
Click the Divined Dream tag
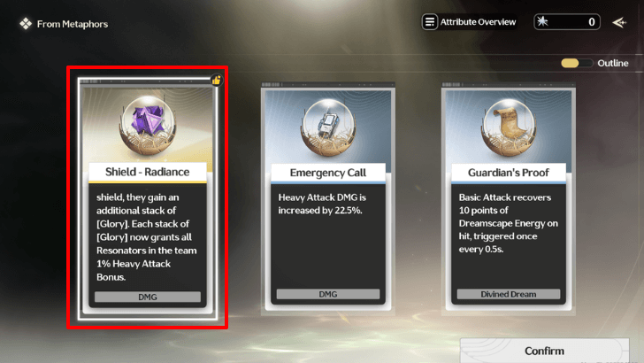click(x=509, y=294)
